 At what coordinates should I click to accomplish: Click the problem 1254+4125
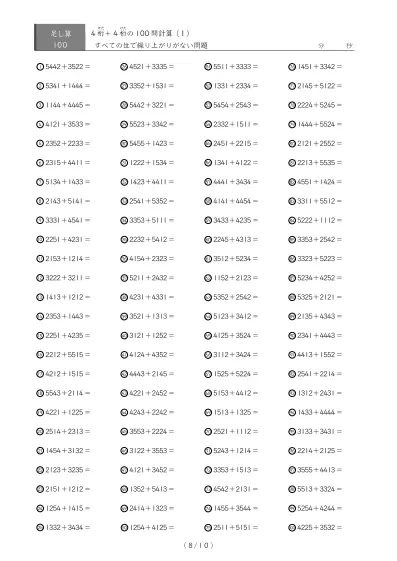pyautogui.click(x=152, y=527)
